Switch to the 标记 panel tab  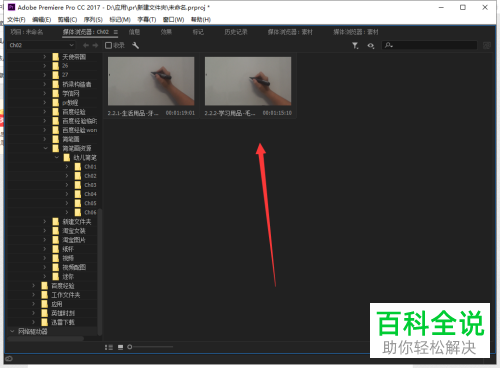(x=198, y=32)
